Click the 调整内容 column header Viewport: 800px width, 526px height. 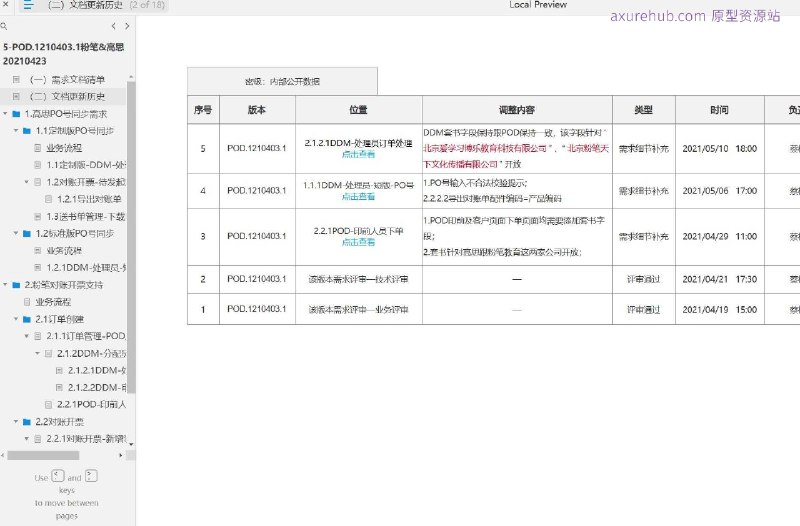click(x=517, y=110)
